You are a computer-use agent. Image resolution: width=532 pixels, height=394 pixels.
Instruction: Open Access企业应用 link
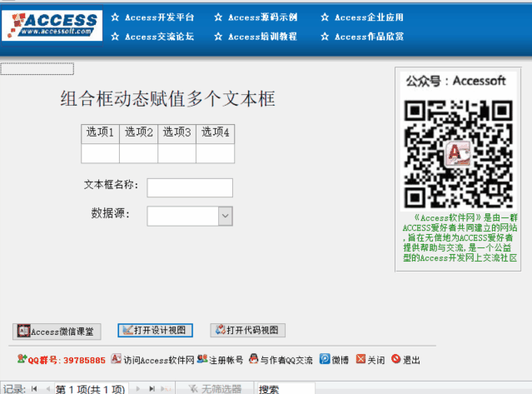click(369, 17)
